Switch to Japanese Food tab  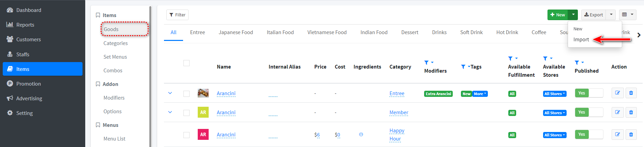point(236,32)
